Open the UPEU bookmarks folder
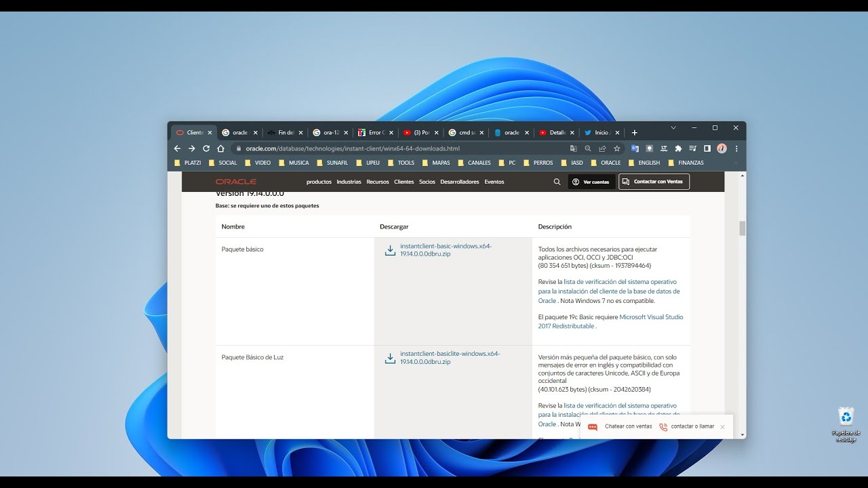The height and width of the screenshot is (488, 868). point(368,163)
